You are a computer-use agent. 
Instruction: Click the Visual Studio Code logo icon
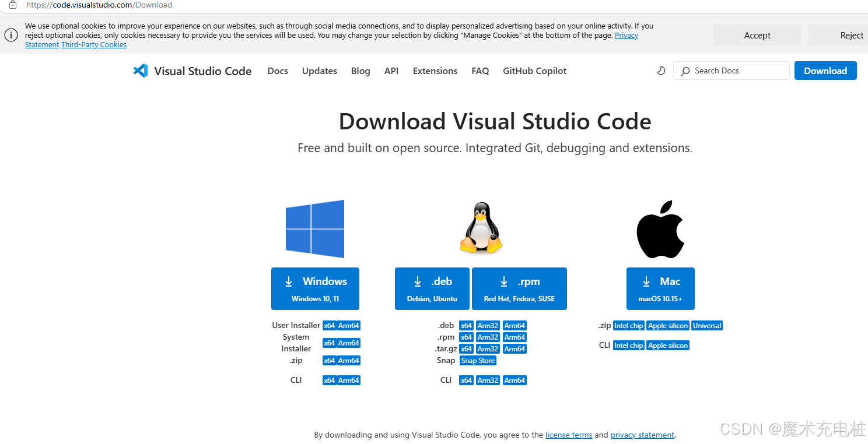click(x=141, y=71)
